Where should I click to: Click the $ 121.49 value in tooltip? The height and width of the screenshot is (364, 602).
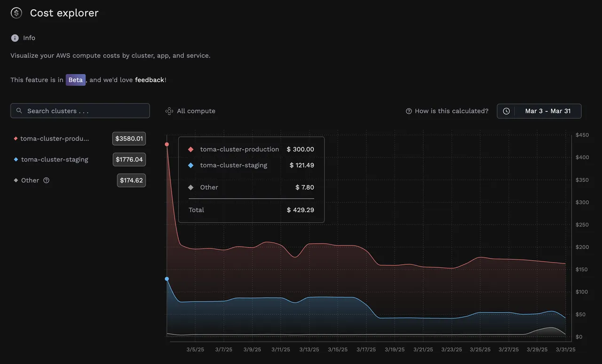302,165
